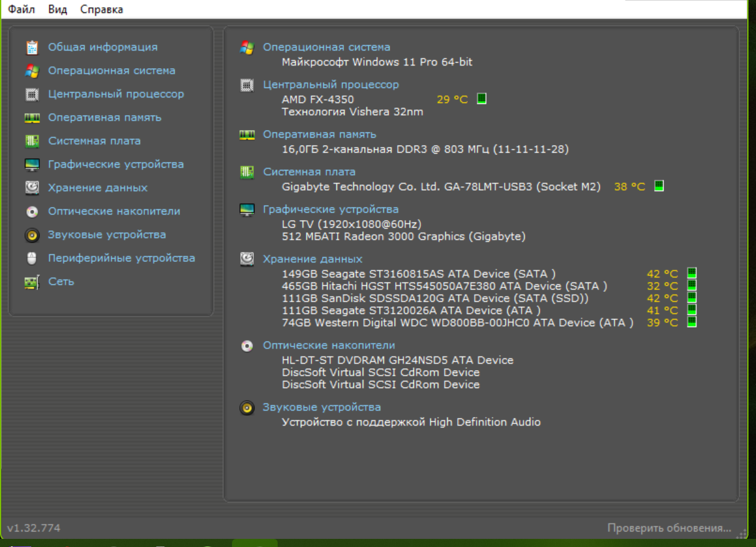Viewport: 756px width, 547px height.
Task: Select the Операционная система Windows flag icon in sidebar
Action: pos(32,71)
